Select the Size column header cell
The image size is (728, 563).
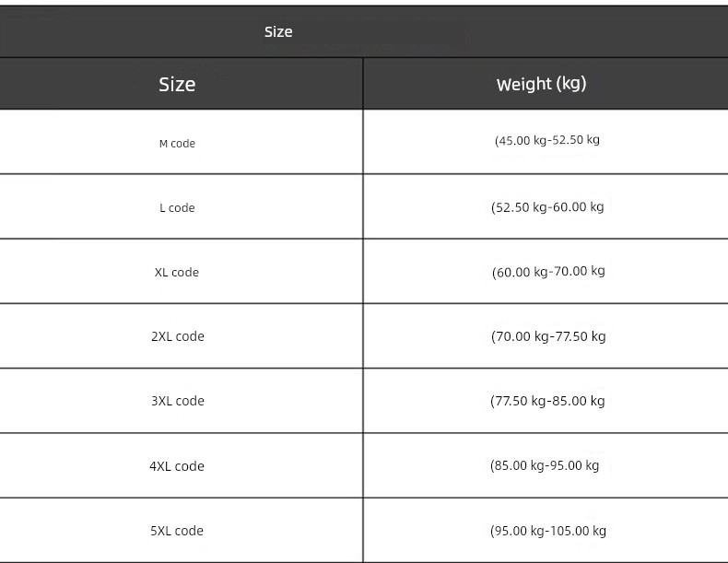click(177, 84)
